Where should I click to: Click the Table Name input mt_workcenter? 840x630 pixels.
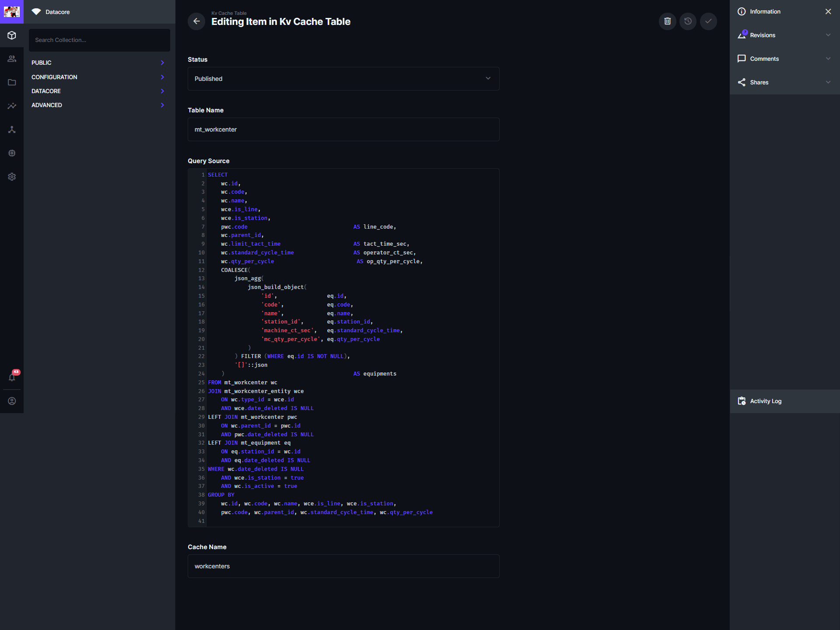[343, 129]
